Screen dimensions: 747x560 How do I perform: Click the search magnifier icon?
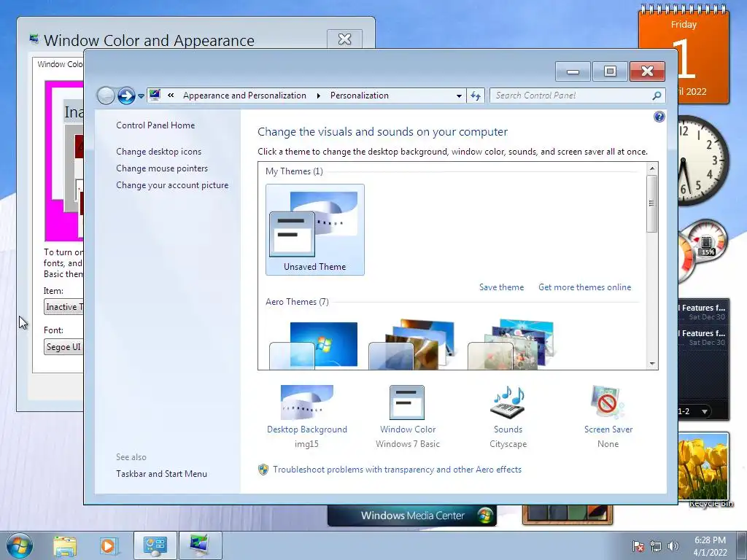(x=657, y=96)
